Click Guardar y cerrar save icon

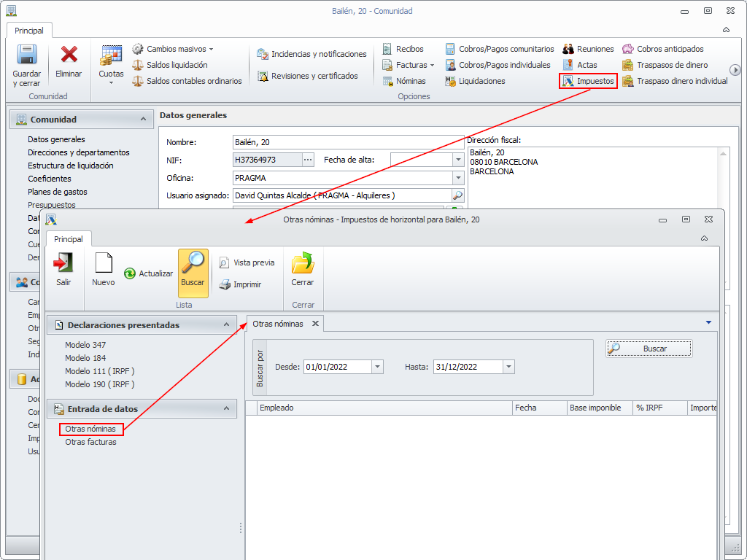click(27, 54)
